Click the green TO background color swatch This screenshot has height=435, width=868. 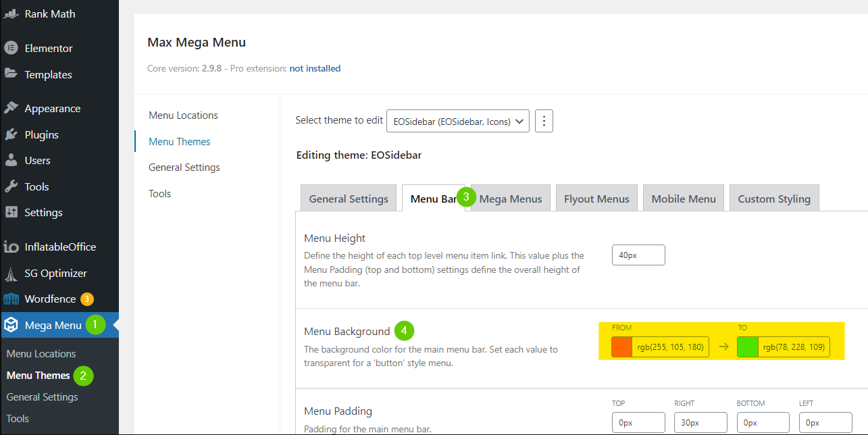[x=748, y=347]
